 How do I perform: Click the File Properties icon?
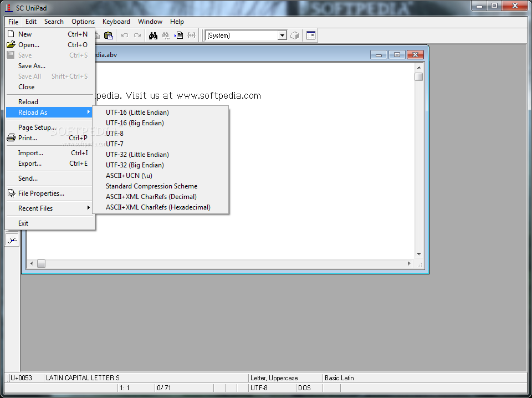(12, 193)
